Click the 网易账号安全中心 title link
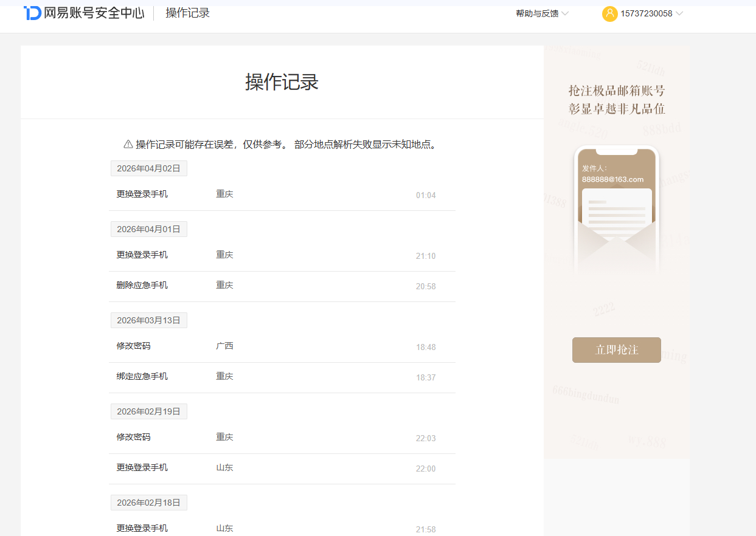 coord(94,13)
